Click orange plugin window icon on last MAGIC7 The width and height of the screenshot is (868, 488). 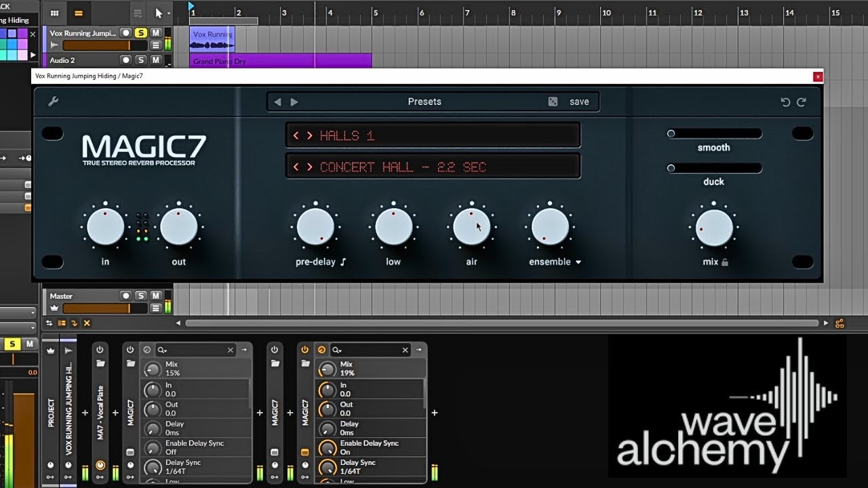tap(304, 452)
